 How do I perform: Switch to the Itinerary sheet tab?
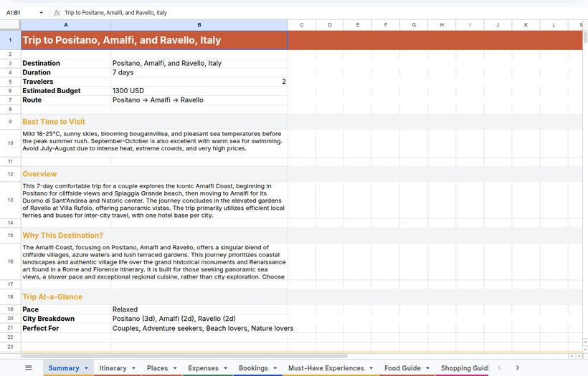point(113,368)
